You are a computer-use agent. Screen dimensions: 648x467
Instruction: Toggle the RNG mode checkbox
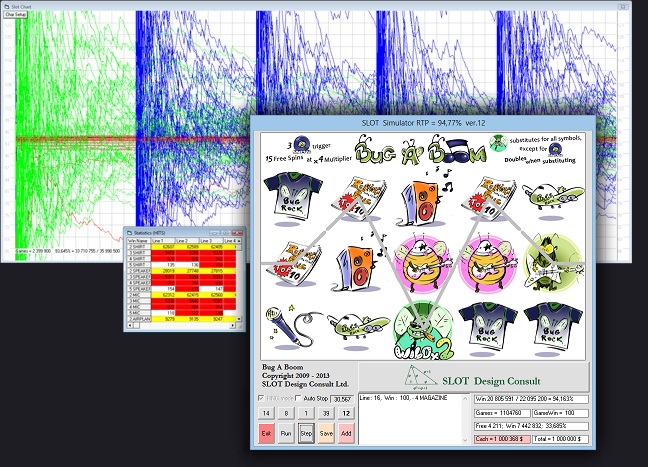point(261,398)
